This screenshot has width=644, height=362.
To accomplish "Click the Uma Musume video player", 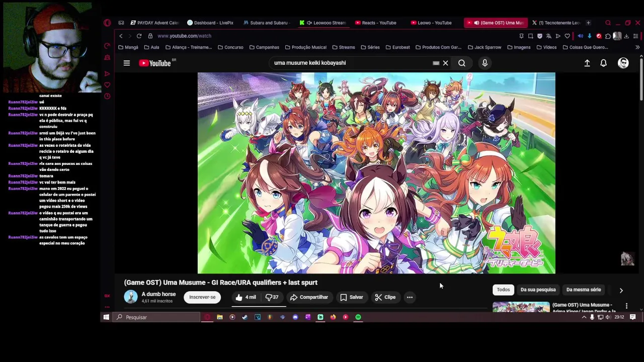I will tap(376, 173).
